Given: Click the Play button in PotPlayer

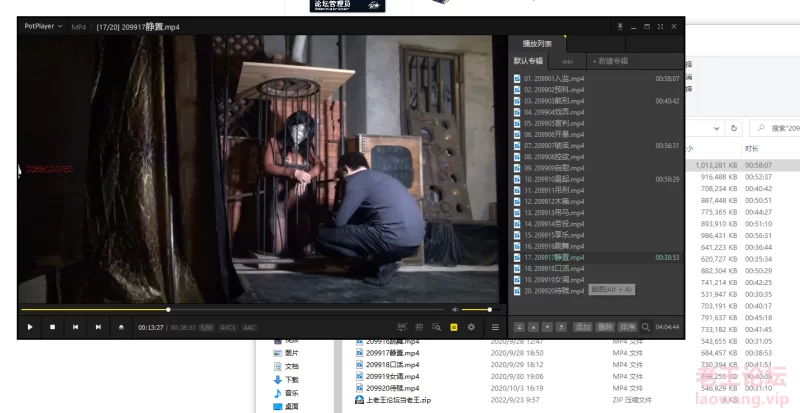Looking at the screenshot, I should click(30, 327).
